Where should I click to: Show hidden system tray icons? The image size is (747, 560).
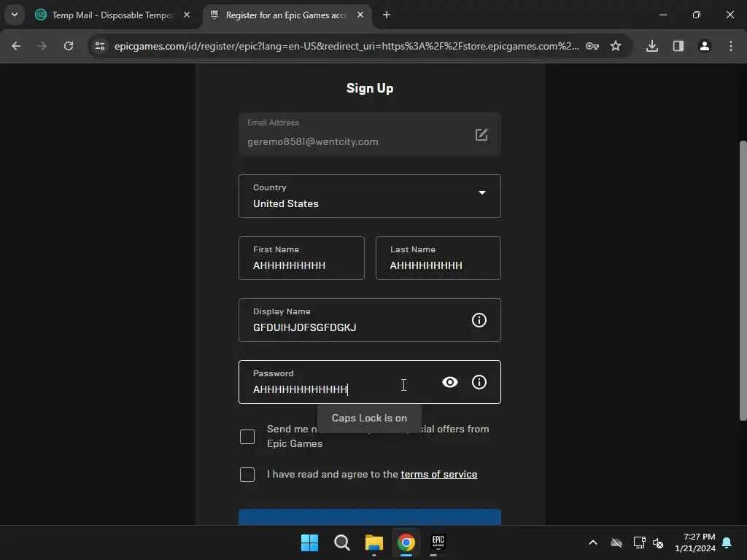(593, 542)
